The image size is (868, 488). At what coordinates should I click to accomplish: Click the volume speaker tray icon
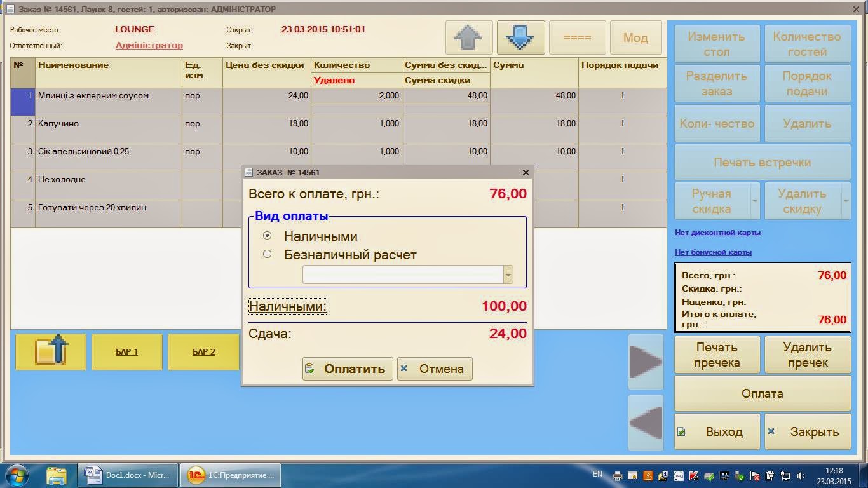(801, 476)
